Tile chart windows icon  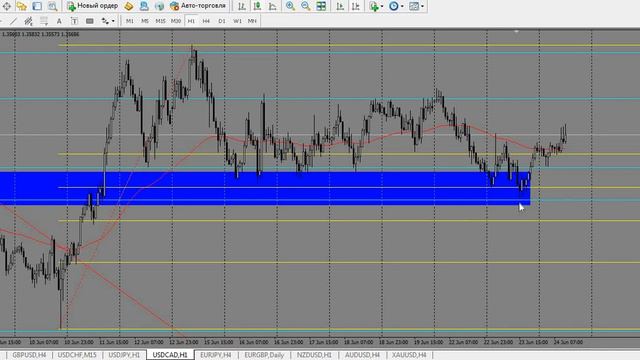[321, 6]
